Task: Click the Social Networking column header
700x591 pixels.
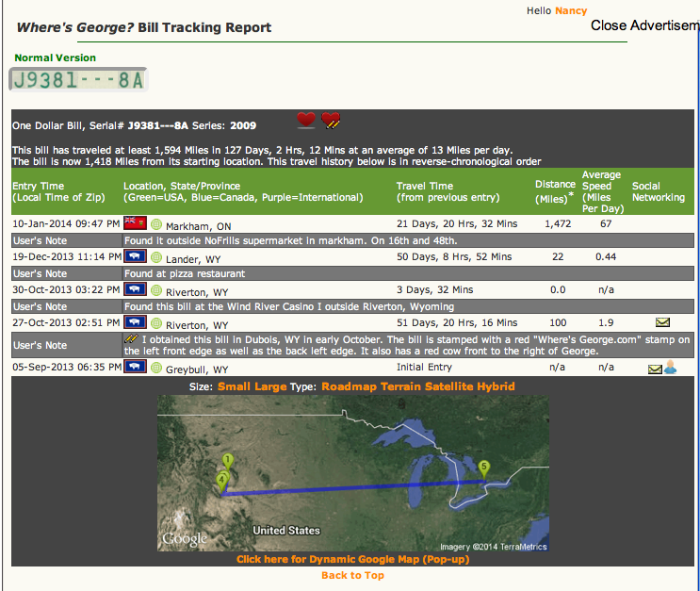Action: pyautogui.click(x=658, y=191)
